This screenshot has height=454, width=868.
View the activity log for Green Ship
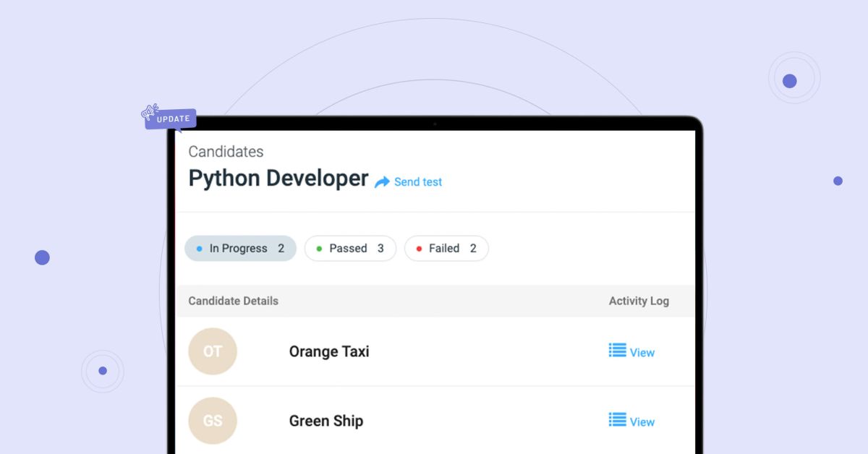642,422
